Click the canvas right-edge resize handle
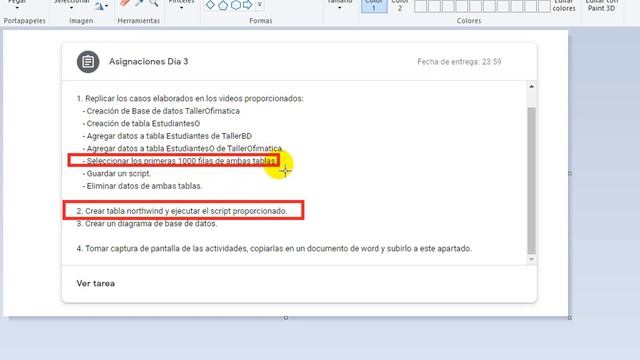Screen dimensions: 640x360 [570, 173]
